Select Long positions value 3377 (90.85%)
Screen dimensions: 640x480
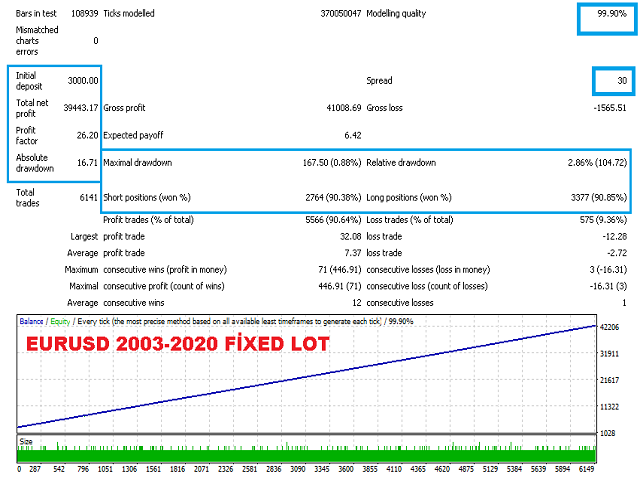tap(598, 198)
